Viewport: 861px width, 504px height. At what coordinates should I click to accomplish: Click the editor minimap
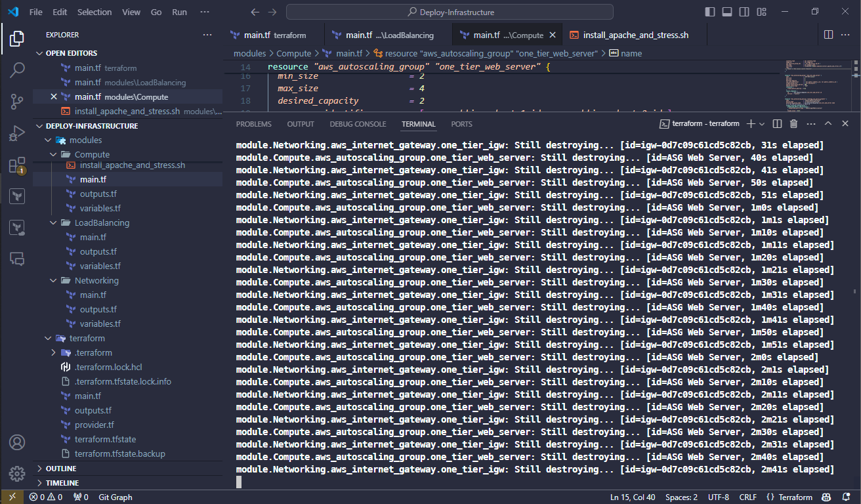[x=818, y=85]
